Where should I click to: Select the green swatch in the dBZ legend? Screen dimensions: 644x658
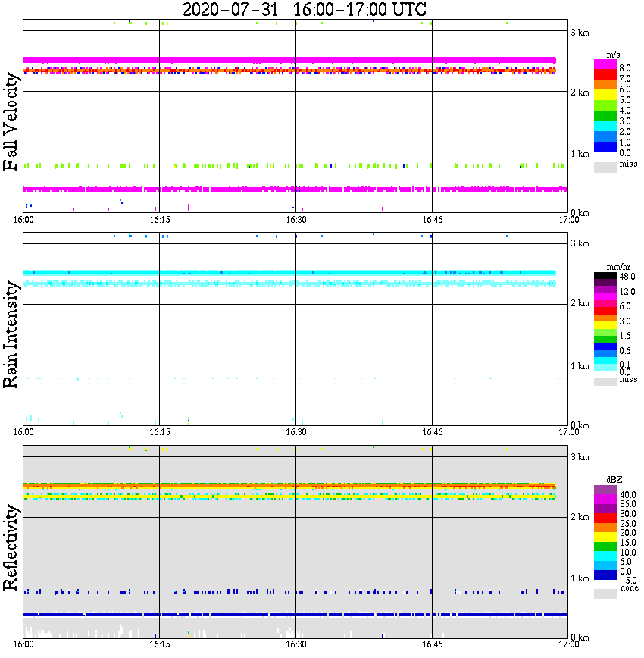coord(605,547)
